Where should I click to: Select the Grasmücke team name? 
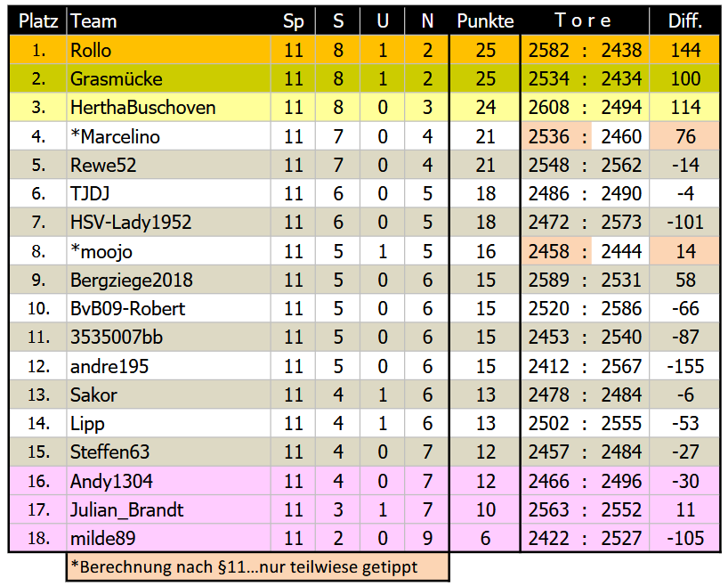(x=116, y=79)
